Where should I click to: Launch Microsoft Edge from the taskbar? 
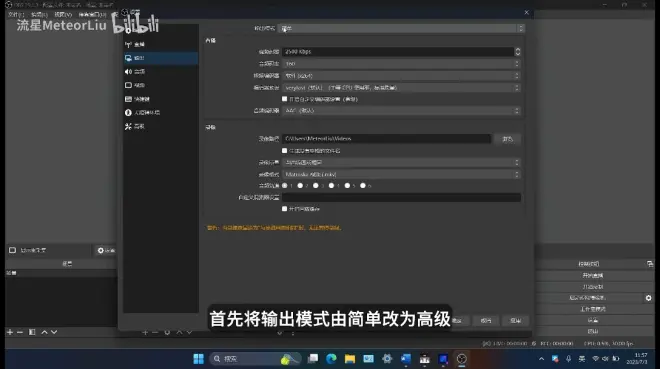331,358
